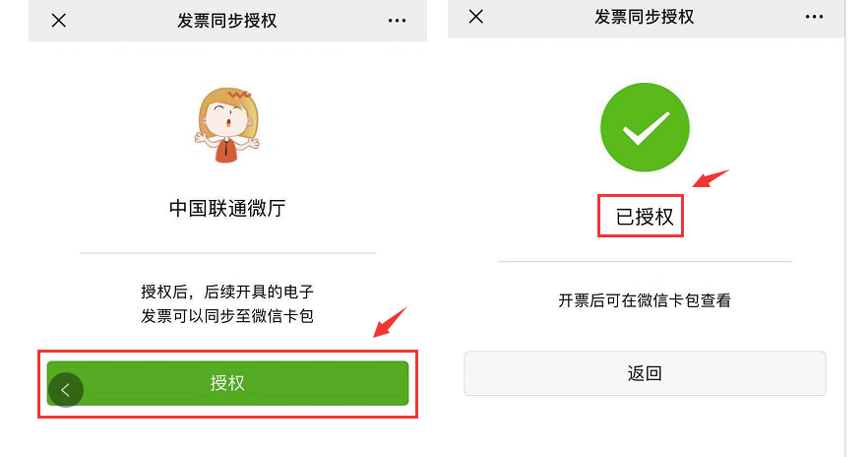This screenshot has height=457, width=868.
Task: Click the left 发票同步授权 title
Action: (x=227, y=21)
